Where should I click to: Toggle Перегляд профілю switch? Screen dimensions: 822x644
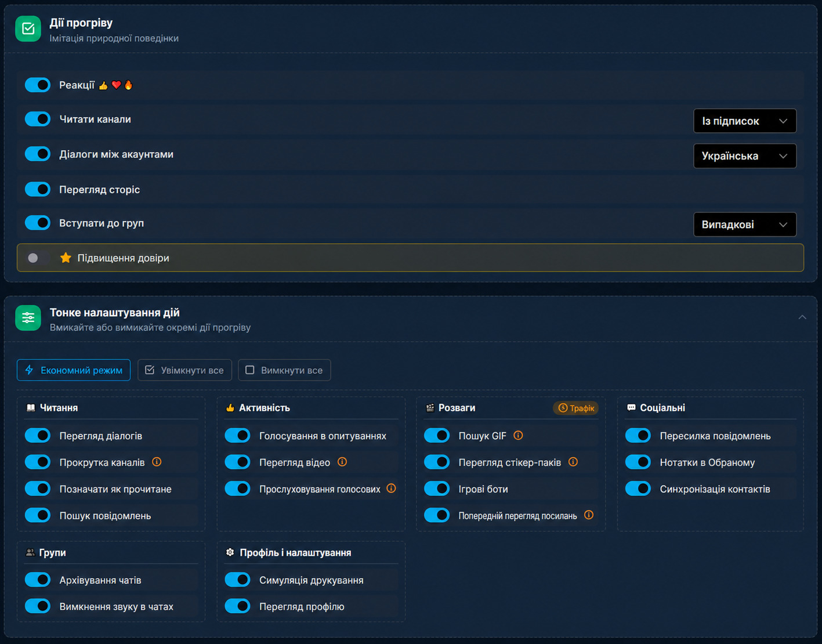[237, 606]
